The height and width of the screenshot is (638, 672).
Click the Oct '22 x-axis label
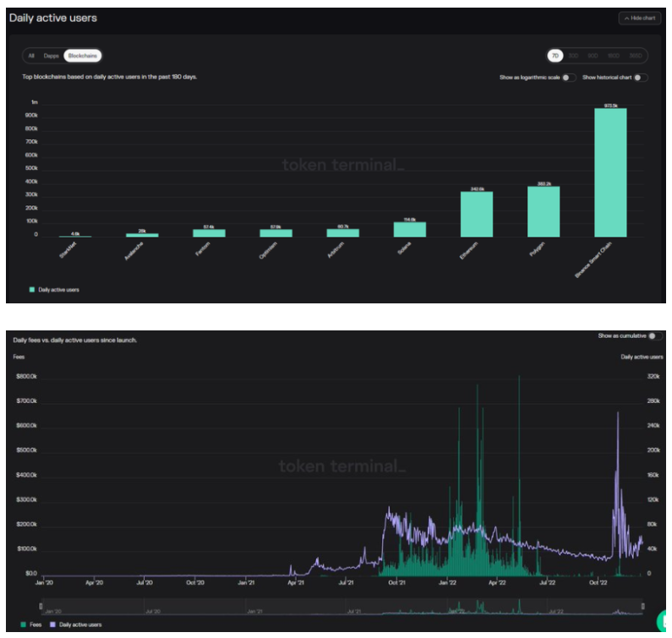[598, 582]
